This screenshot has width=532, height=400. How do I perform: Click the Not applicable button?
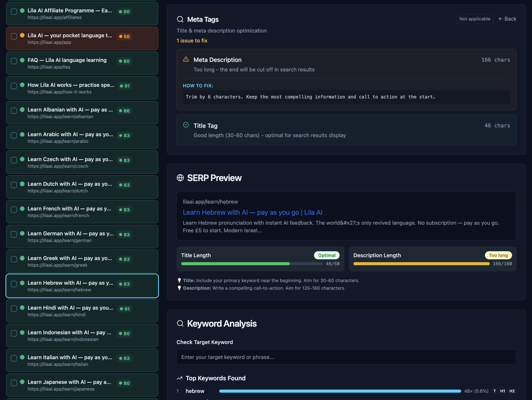[475, 19]
